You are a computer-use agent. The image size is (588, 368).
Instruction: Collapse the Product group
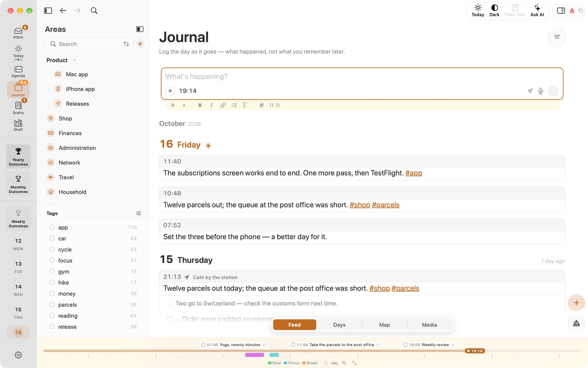(x=74, y=60)
